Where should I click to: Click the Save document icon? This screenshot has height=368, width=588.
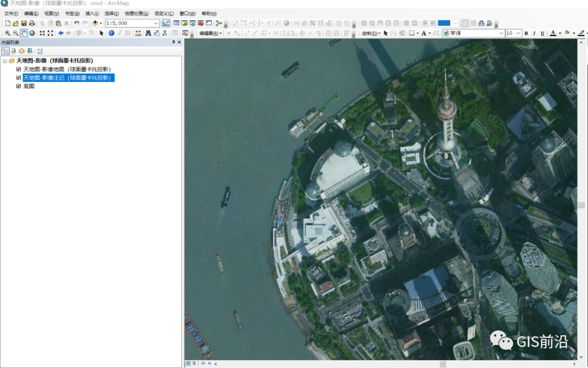click(x=24, y=23)
